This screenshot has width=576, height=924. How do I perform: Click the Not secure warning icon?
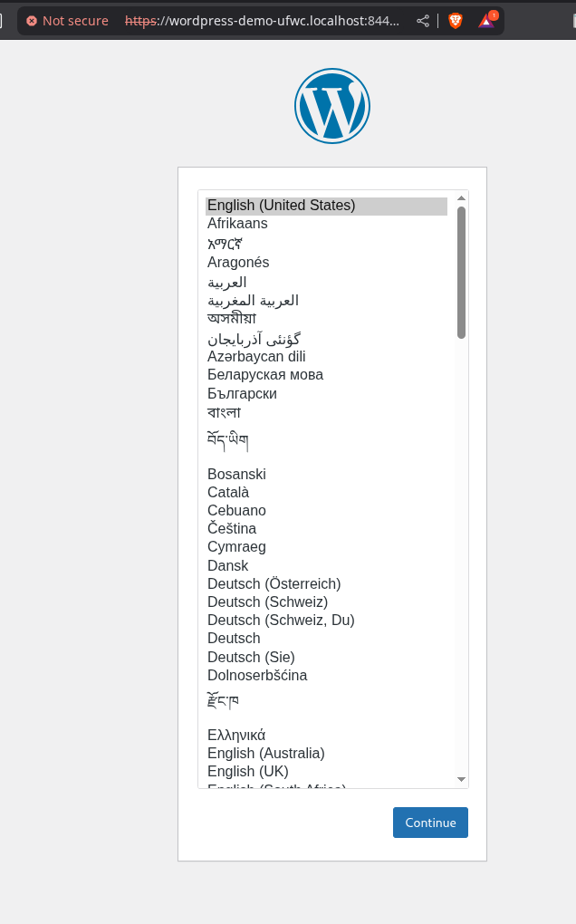tap(32, 21)
